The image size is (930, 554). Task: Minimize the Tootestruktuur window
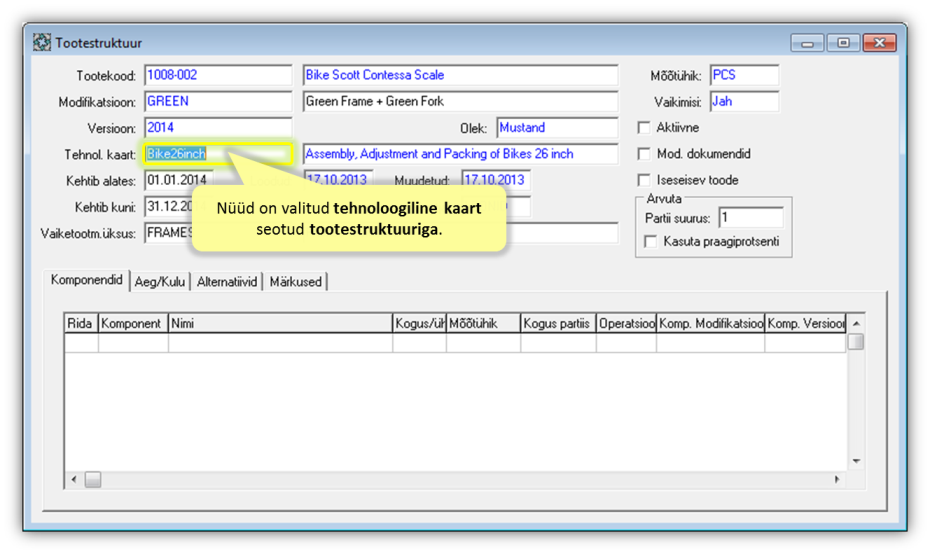click(x=807, y=43)
